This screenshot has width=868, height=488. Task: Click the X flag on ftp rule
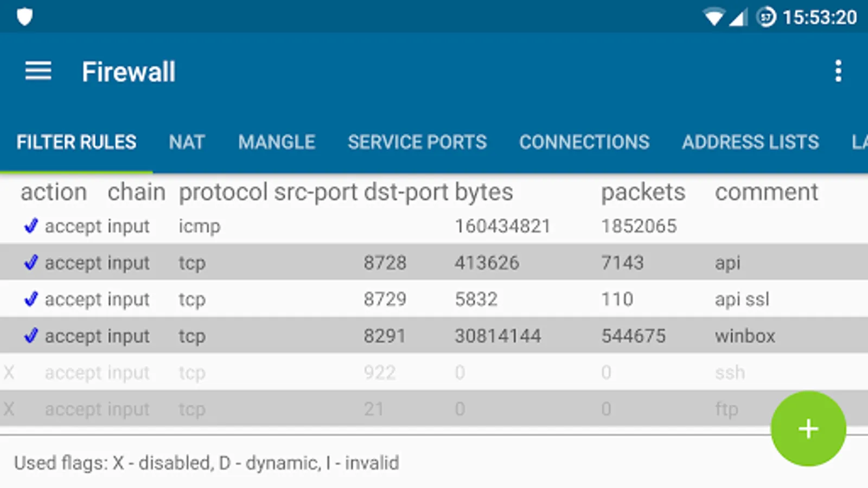click(x=9, y=409)
